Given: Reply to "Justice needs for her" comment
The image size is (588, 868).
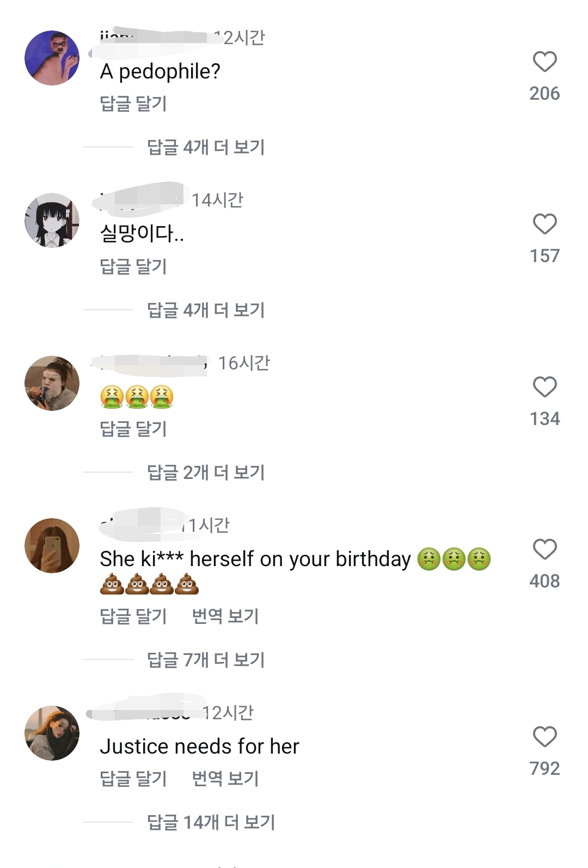Looking at the screenshot, I should (133, 779).
